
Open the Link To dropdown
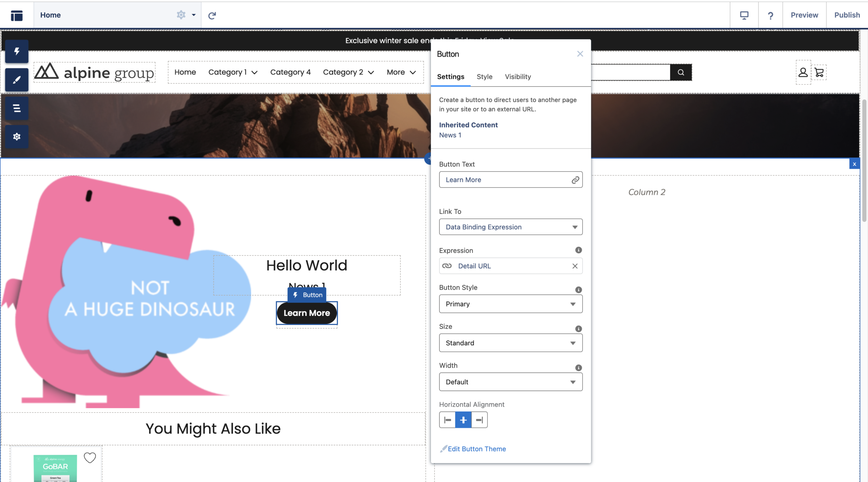510,227
